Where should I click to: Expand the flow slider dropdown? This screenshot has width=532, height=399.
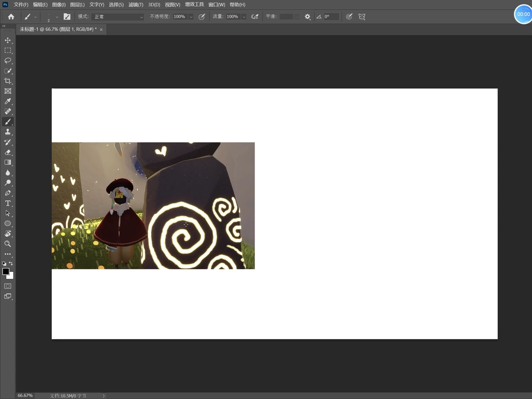[x=244, y=17]
